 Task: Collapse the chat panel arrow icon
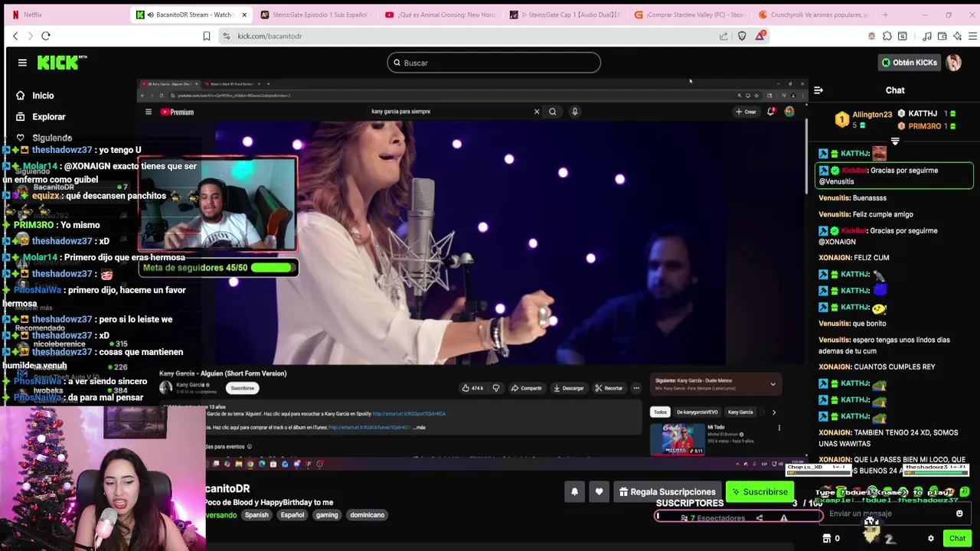[818, 90]
